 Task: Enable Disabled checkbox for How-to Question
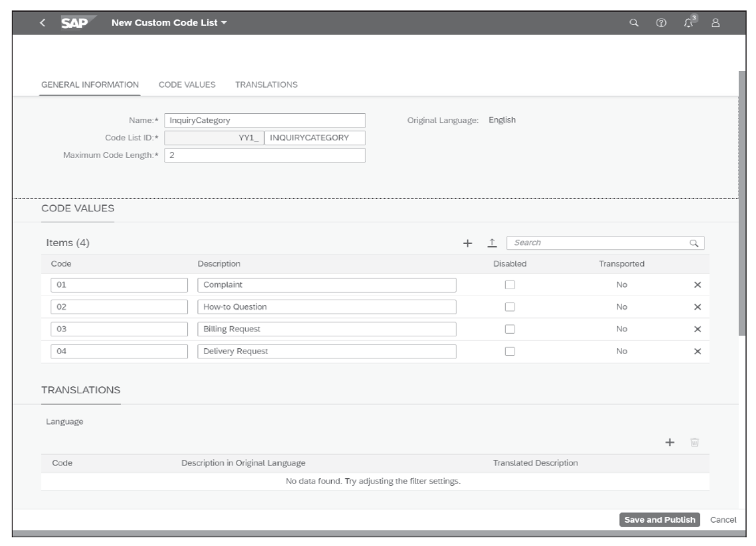point(510,307)
